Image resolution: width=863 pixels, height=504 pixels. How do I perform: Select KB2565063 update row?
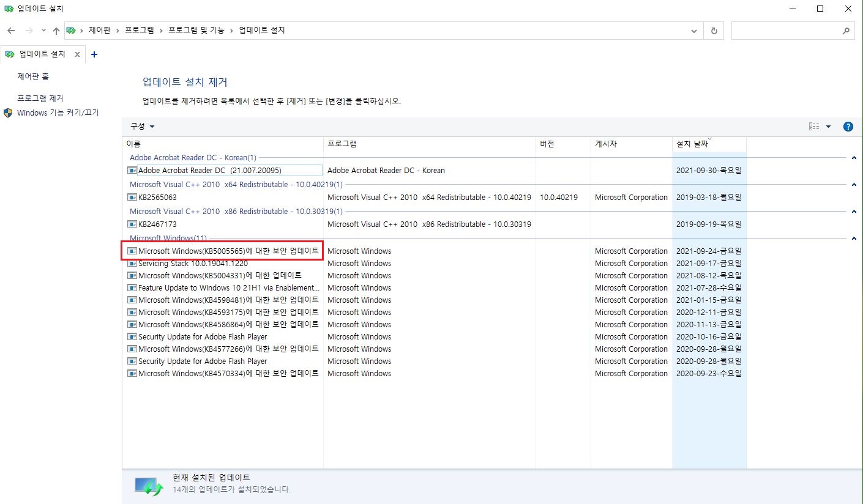pos(435,197)
